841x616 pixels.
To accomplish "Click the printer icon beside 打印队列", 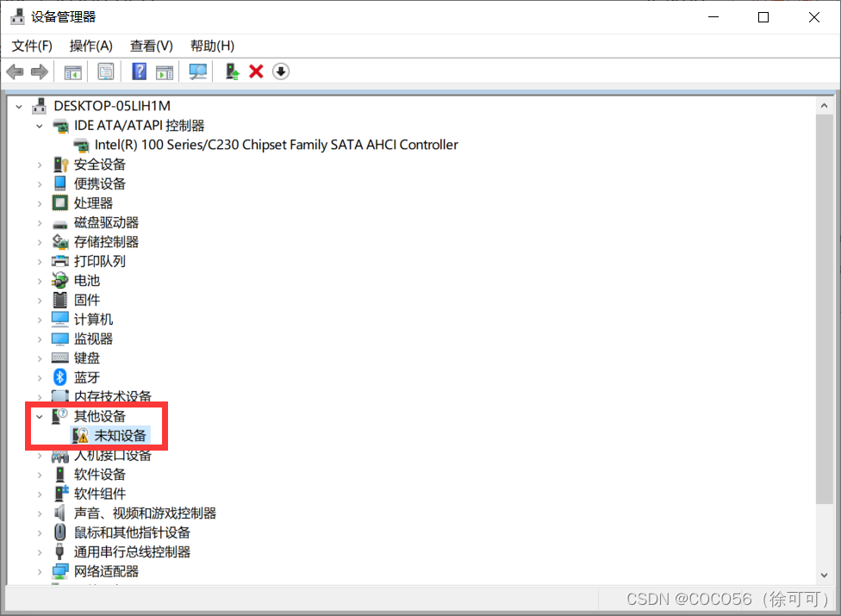I will (60, 261).
